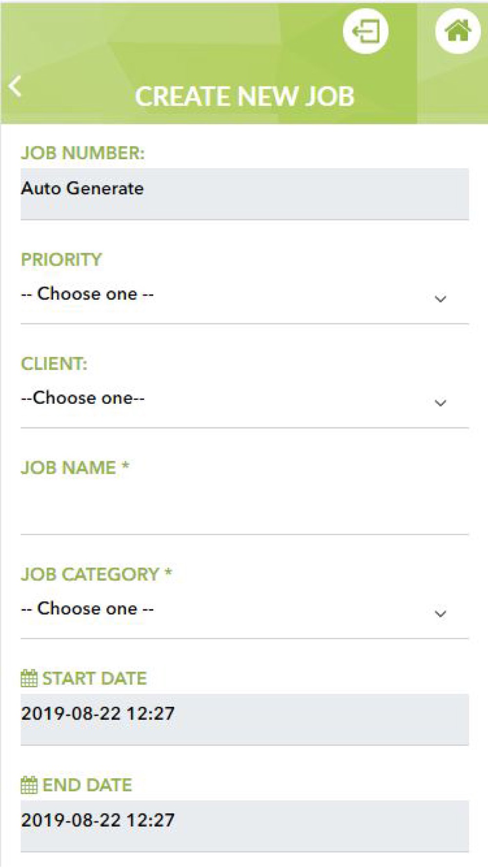Click the Create New Job title

pyautogui.click(x=244, y=96)
